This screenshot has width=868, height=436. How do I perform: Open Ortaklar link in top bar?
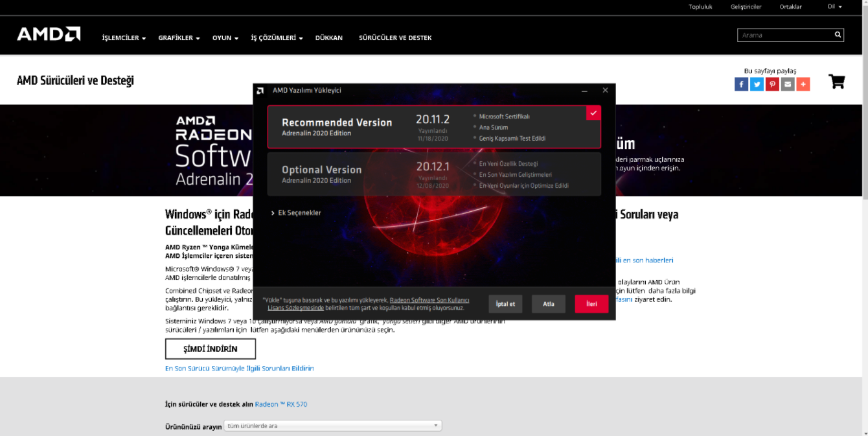[x=791, y=6]
